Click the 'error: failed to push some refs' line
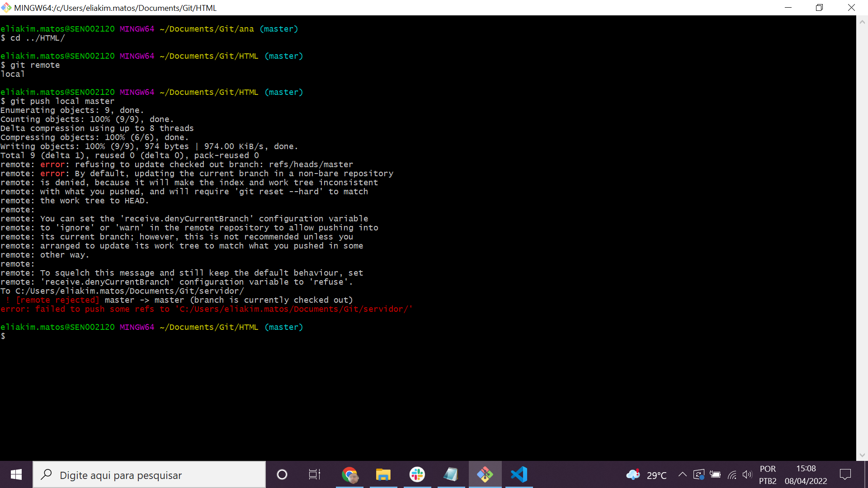 (207, 309)
